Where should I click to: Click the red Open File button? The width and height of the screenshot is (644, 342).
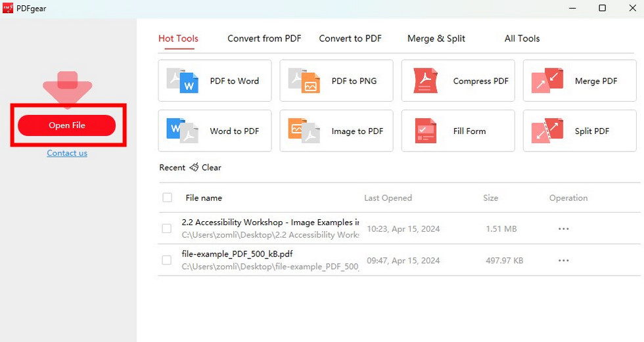pos(67,125)
